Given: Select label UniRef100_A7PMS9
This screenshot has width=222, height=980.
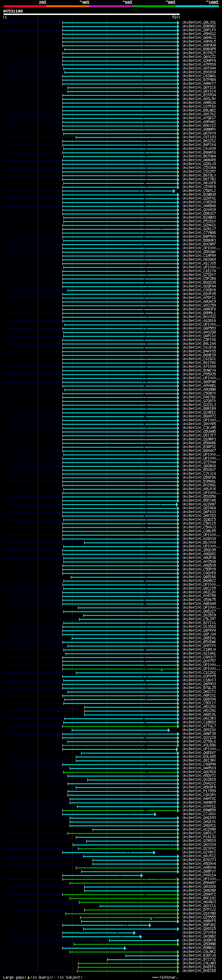Looking at the screenshot, I should (x=199, y=65).
